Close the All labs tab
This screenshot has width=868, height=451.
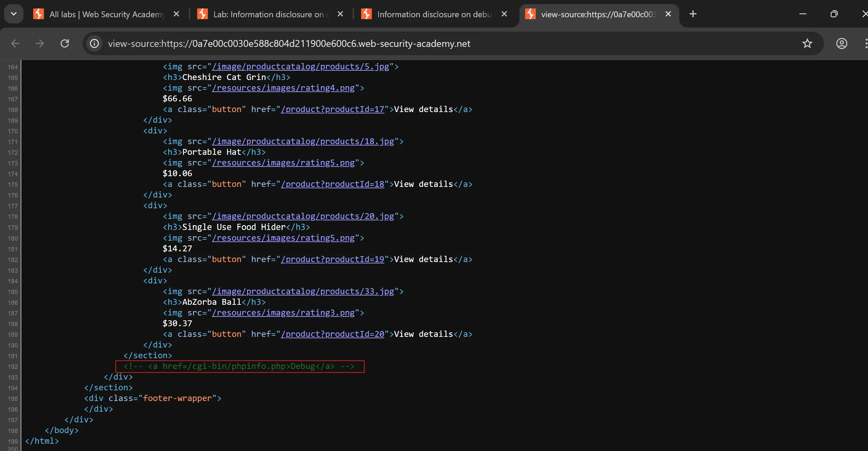pos(176,14)
